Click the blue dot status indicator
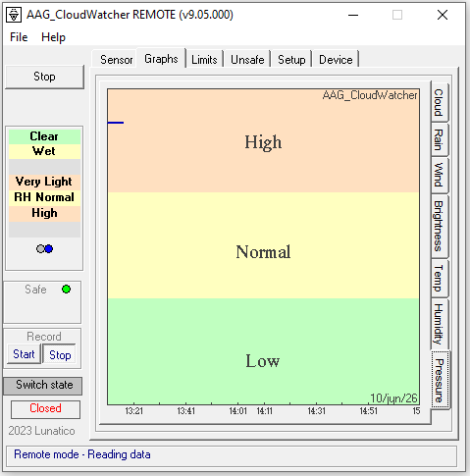This screenshot has height=476, width=470. click(x=49, y=249)
